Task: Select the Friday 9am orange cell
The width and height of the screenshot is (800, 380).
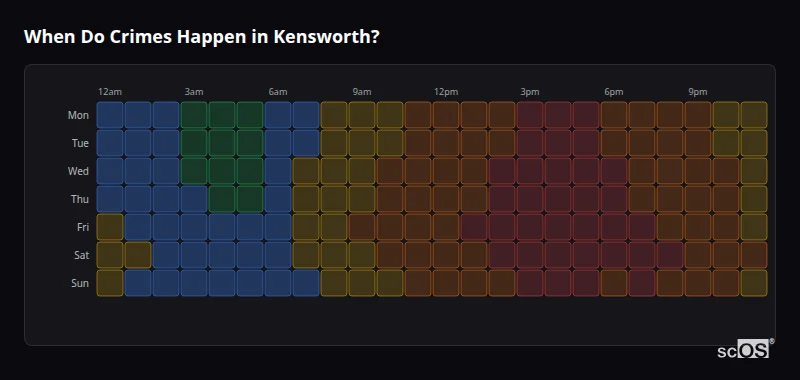Action: point(362,227)
